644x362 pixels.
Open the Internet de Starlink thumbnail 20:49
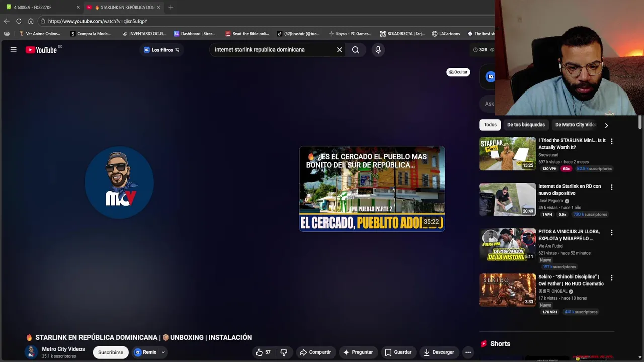coord(508,200)
